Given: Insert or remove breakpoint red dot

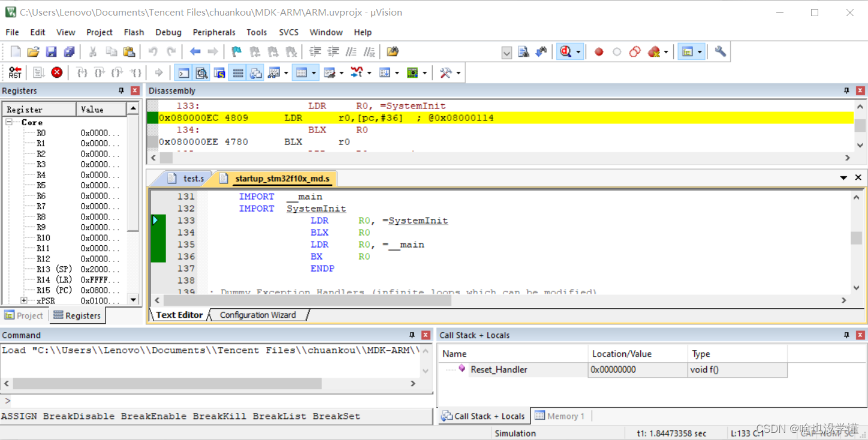Looking at the screenshot, I should tap(599, 52).
